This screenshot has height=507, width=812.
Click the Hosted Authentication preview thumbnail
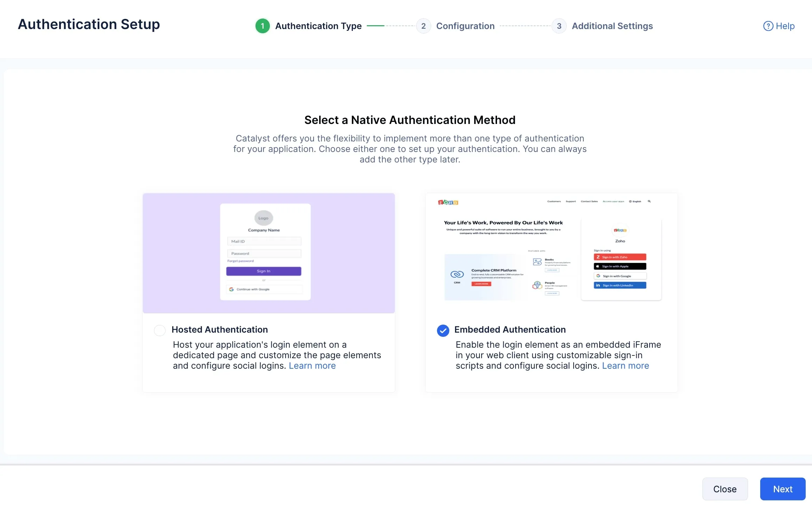click(x=268, y=253)
